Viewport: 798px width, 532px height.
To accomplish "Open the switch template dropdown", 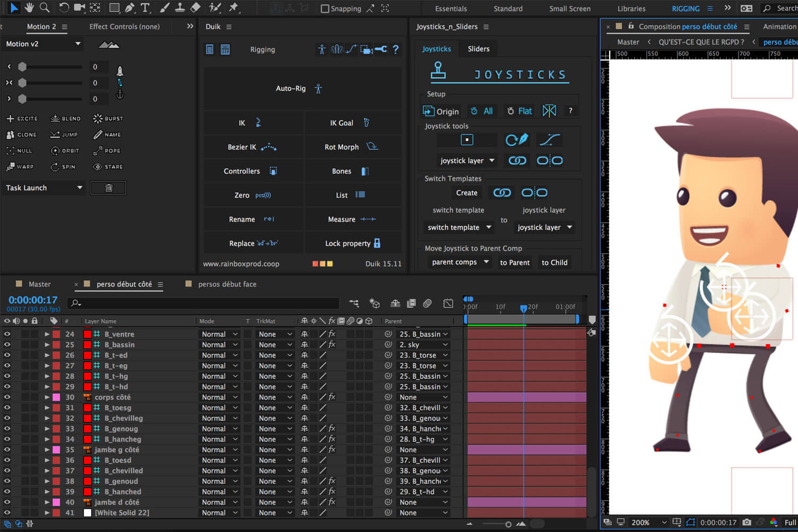I will (x=459, y=227).
